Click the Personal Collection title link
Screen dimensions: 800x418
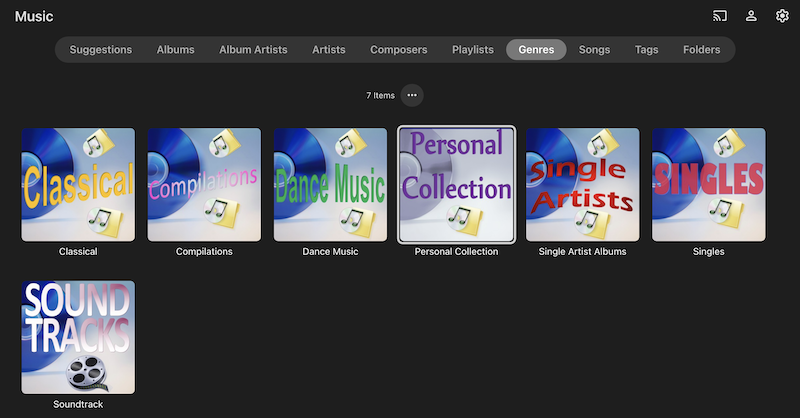click(x=457, y=252)
